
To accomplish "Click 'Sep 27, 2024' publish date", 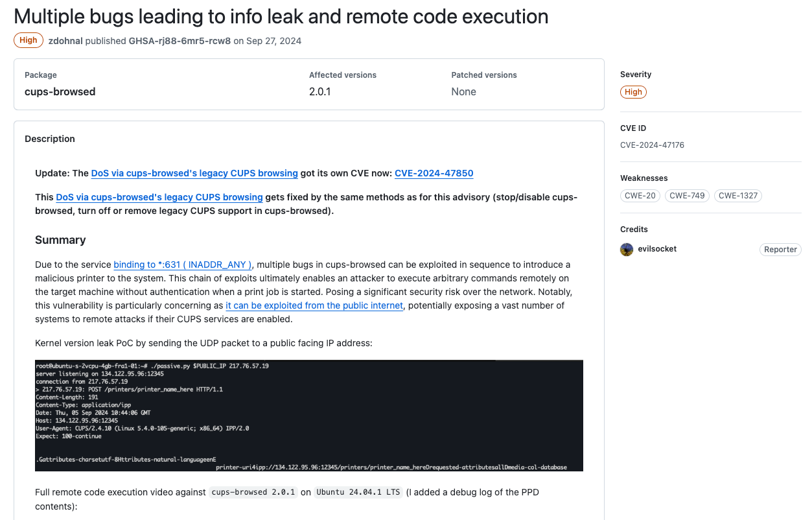I will (273, 41).
